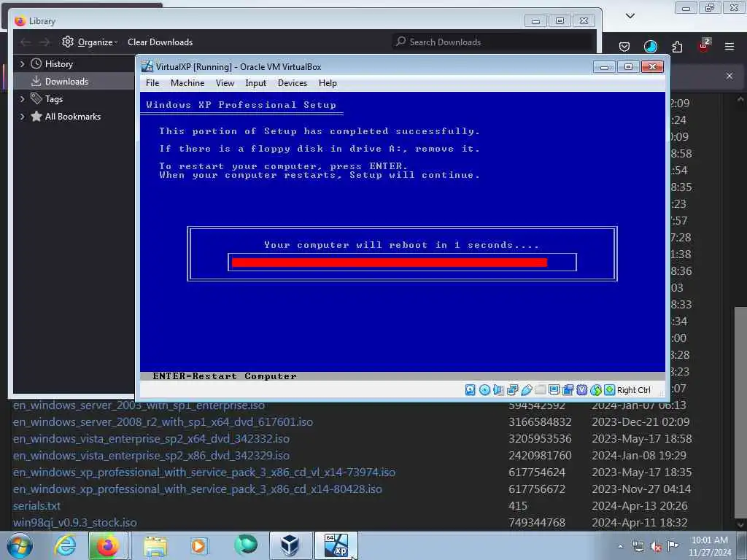Select All Bookmarks in Library sidebar
Screen dimensions: 747x560
[72, 117]
